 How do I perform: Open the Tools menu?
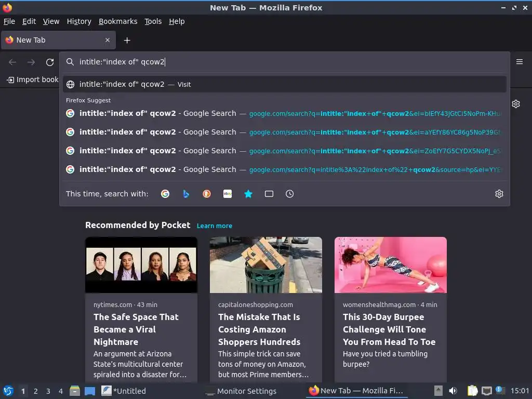(153, 21)
